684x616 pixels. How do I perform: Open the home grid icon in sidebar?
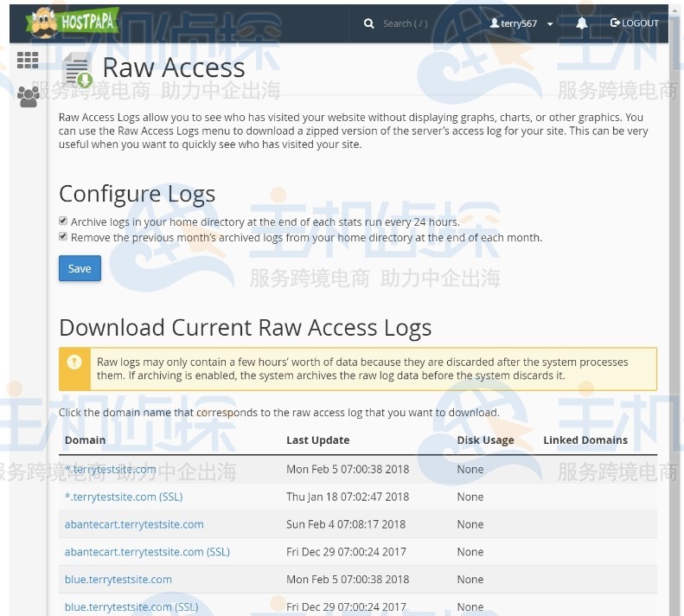click(x=28, y=61)
